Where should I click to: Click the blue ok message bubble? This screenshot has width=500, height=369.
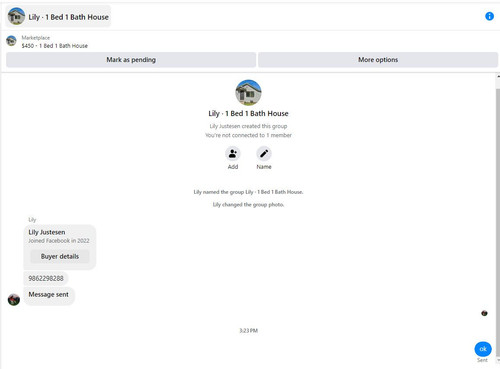(x=483, y=349)
